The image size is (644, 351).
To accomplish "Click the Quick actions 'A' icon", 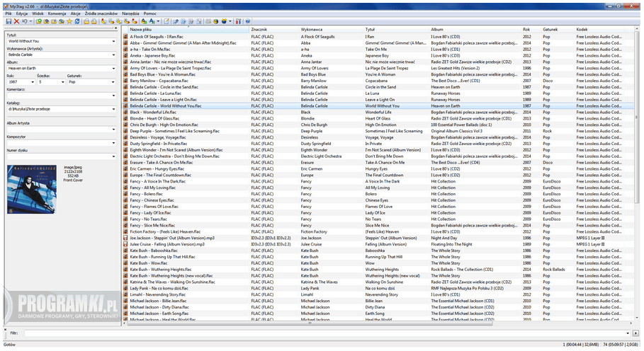I will pyautogui.click(x=152, y=21).
